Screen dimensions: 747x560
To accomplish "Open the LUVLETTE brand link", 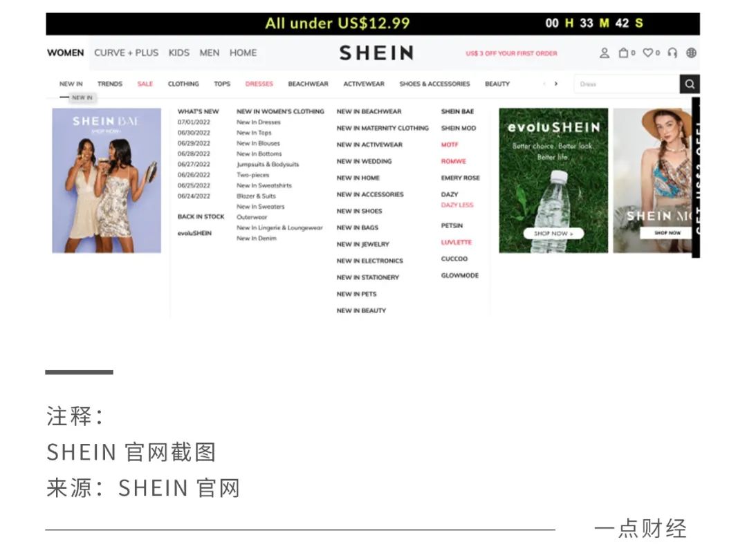I will (x=456, y=243).
